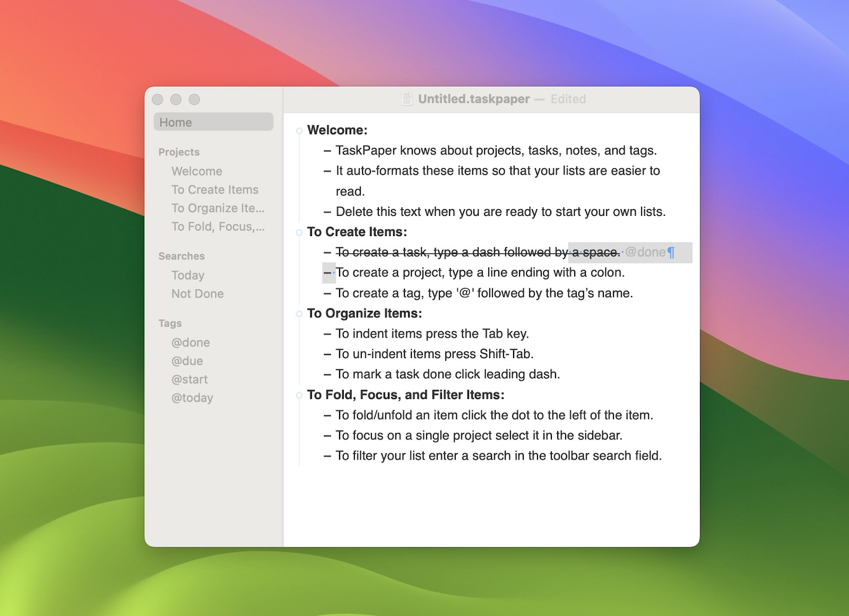This screenshot has width=849, height=616.
Task: Click the Untitled.taskpaper window title
Action: point(474,99)
